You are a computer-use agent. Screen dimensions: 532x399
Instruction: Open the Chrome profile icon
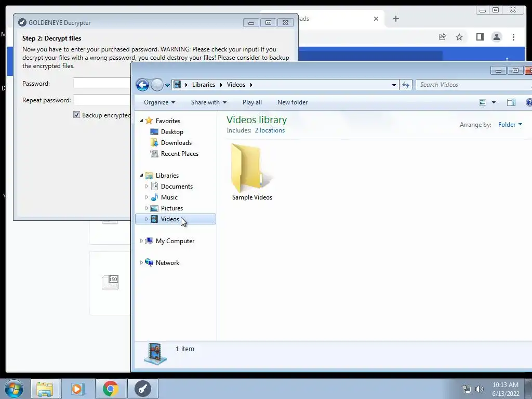(496, 37)
